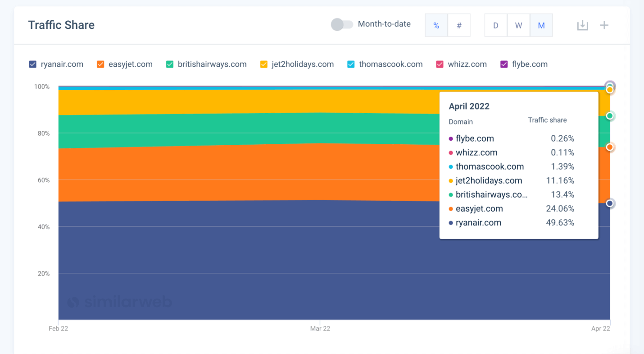Image resolution: width=644 pixels, height=354 pixels.
Task: Select daily (D) granularity
Action: click(x=496, y=25)
